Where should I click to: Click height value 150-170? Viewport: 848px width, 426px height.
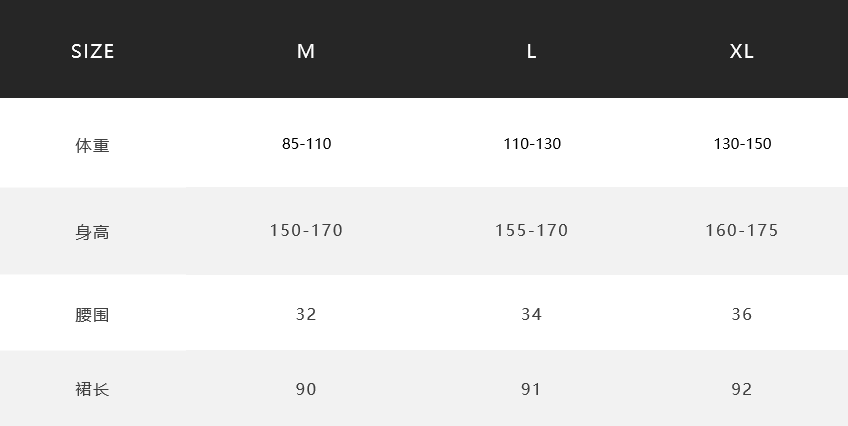point(306,230)
